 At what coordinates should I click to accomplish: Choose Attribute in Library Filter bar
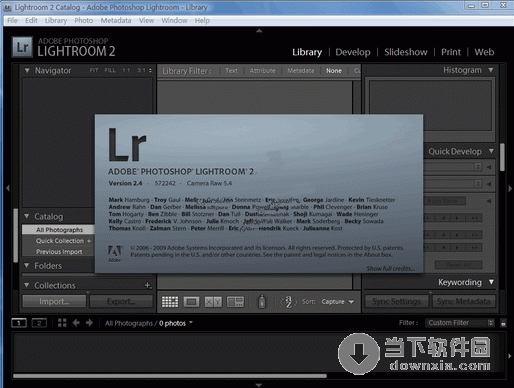coord(262,71)
